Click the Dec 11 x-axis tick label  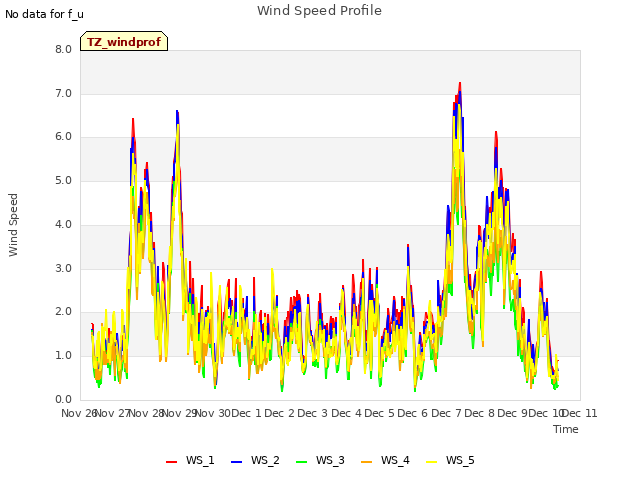tap(580, 413)
